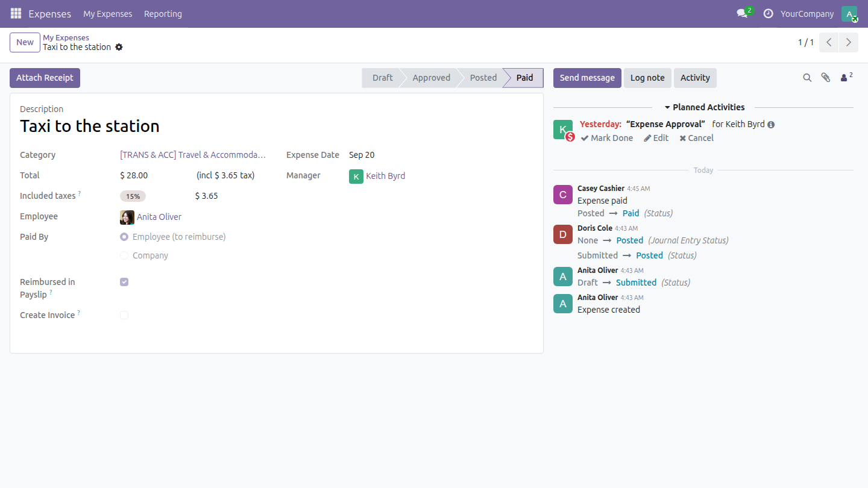Open the My Expenses menu
This screenshot has height=488, width=868.
pos(108,14)
